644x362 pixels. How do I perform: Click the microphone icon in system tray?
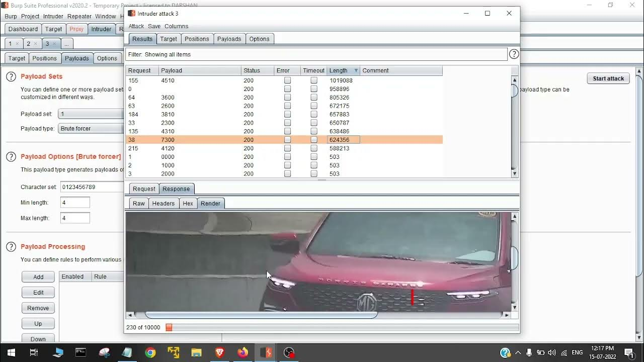529,352
